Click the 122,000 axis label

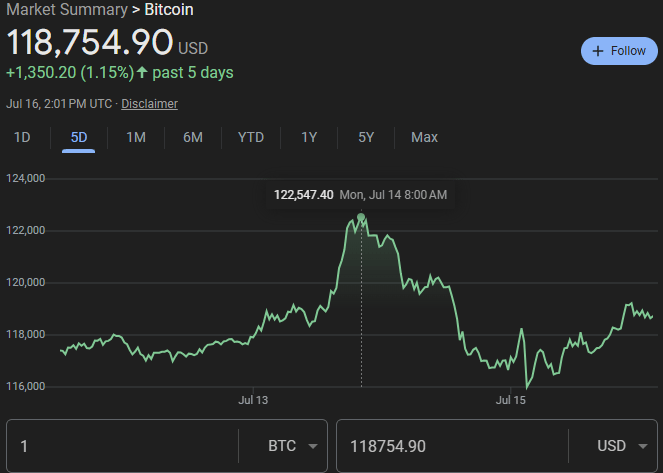(25, 230)
